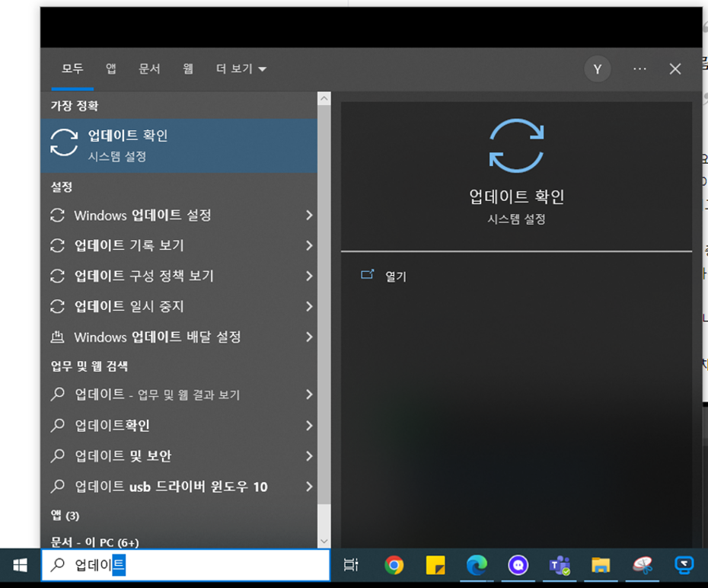
Task: Open Sticky Notes from the taskbar
Action: (x=435, y=565)
